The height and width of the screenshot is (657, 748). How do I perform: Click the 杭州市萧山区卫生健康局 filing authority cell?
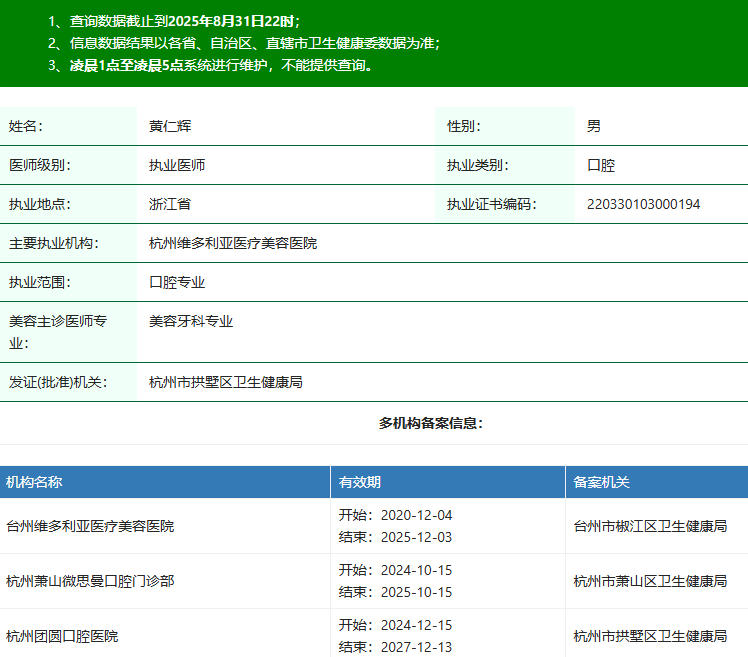650,581
